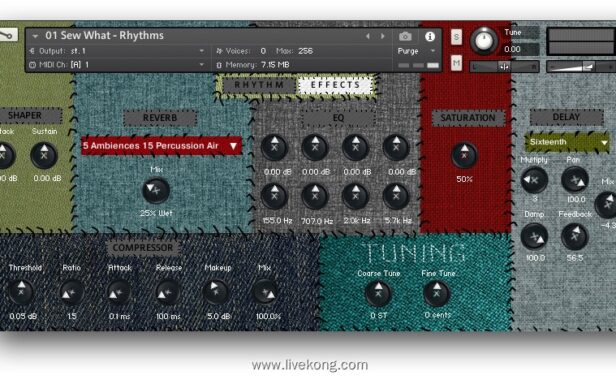
Task: Take a snapshot with the camera icon
Action: click(405, 37)
